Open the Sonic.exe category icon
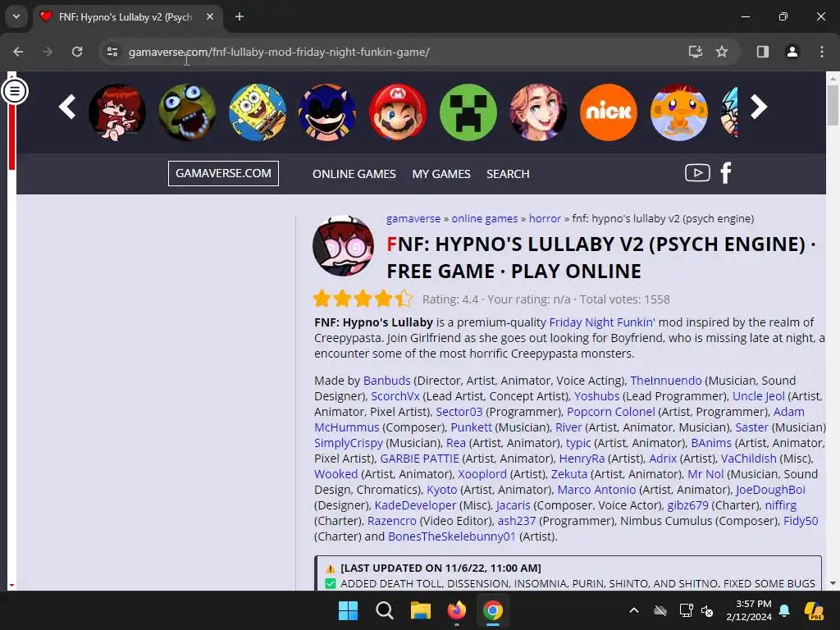The height and width of the screenshot is (630, 840). tap(327, 112)
